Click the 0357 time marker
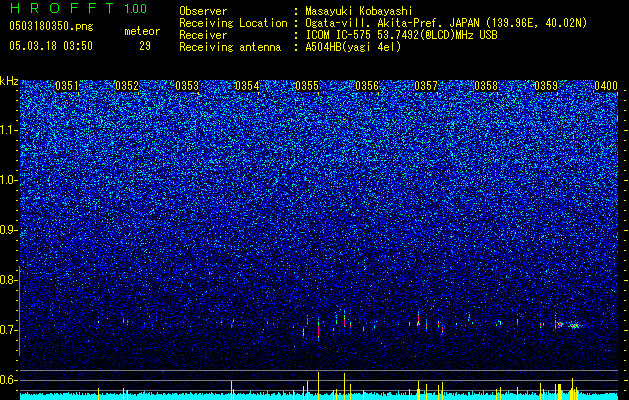The image size is (629, 400). 426,86
